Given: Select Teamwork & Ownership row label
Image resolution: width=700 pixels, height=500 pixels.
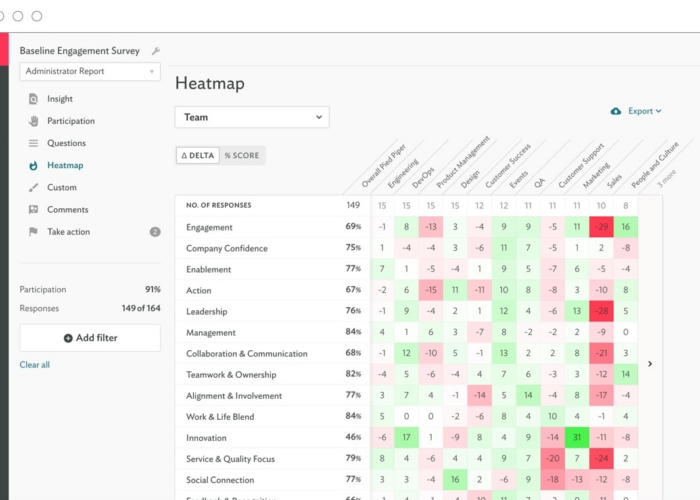Looking at the screenshot, I should point(231,375).
